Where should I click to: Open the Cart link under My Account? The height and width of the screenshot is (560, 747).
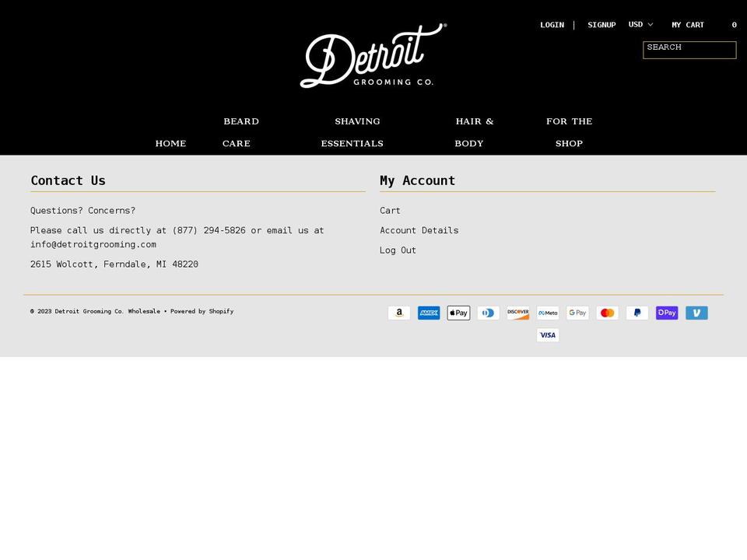[390, 211]
